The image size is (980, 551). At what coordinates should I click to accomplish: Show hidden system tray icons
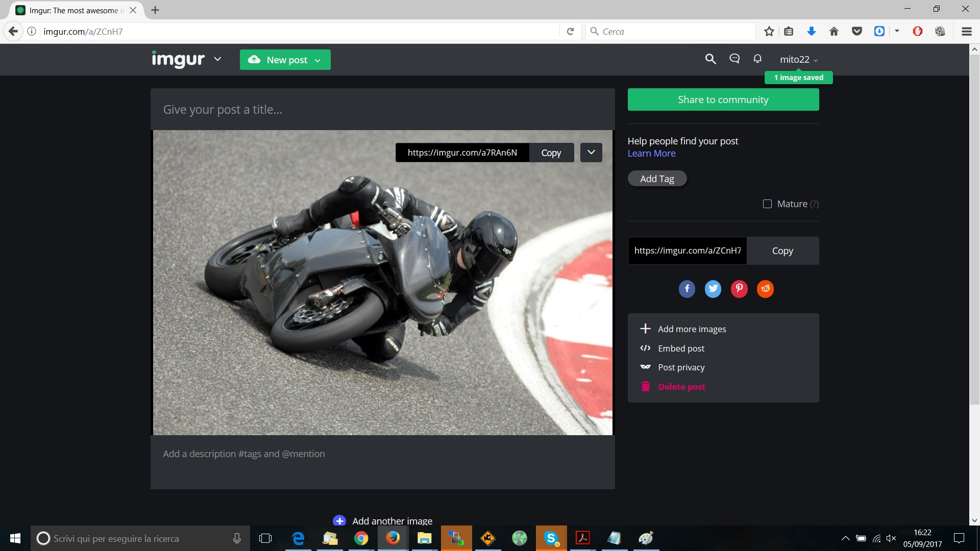tap(845, 538)
